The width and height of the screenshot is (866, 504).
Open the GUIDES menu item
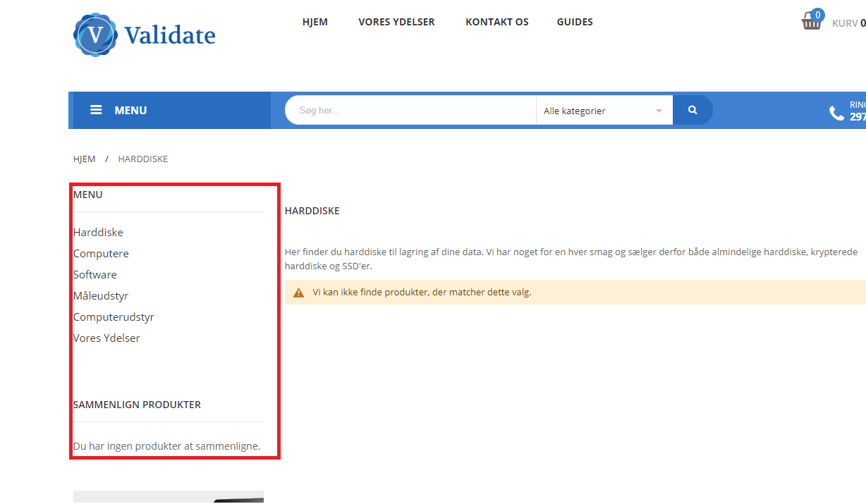574,22
